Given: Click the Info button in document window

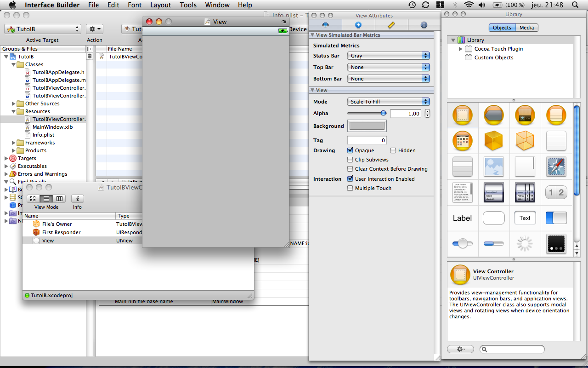Looking at the screenshot, I should click(77, 199).
